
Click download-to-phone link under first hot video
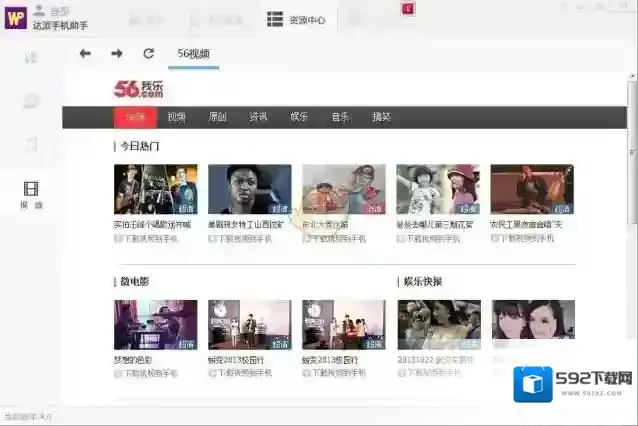pos(148,239)
